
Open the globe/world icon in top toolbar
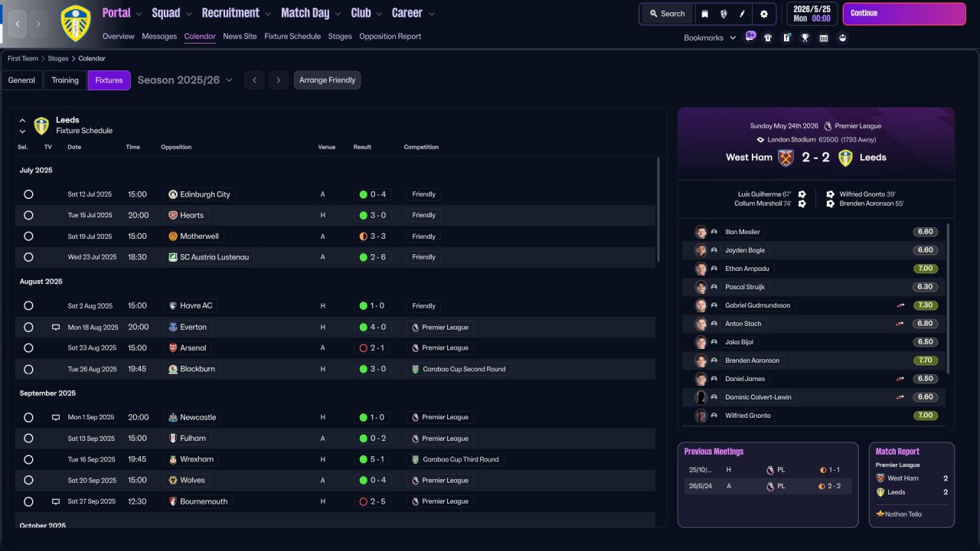pos(724,14)
